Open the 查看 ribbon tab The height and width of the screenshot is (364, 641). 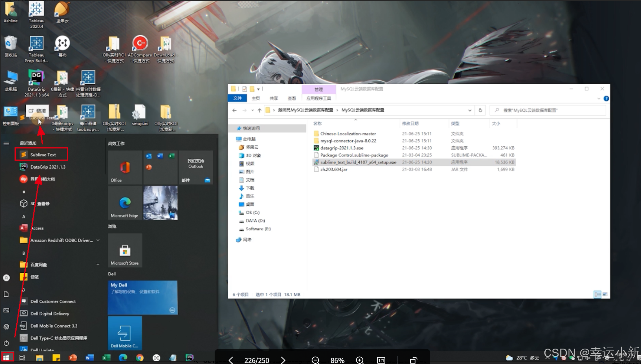tap(292, 98)
